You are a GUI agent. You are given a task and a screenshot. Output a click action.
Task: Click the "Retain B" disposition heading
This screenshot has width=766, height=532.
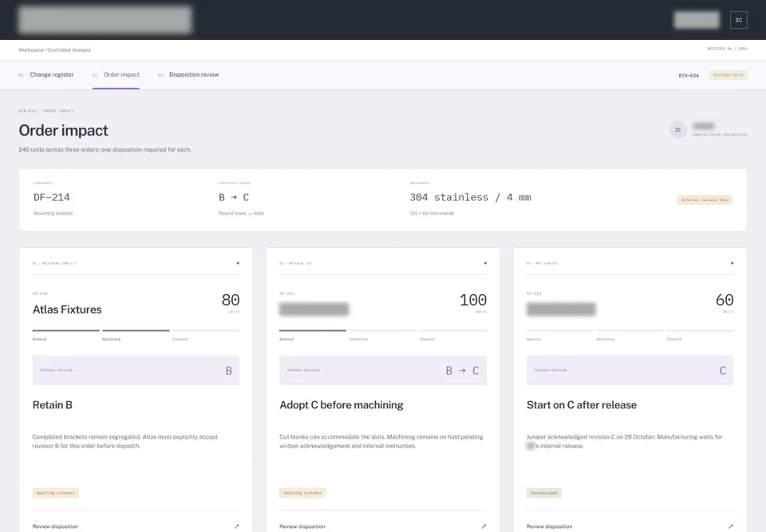point(53,405)
